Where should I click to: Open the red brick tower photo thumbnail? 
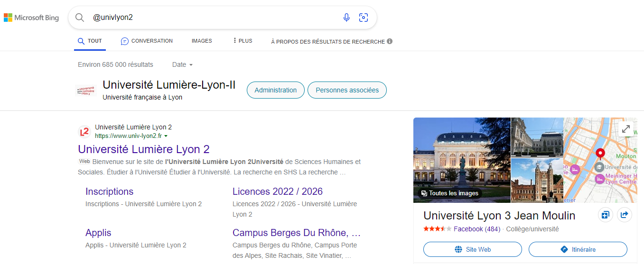click(537, 180)
